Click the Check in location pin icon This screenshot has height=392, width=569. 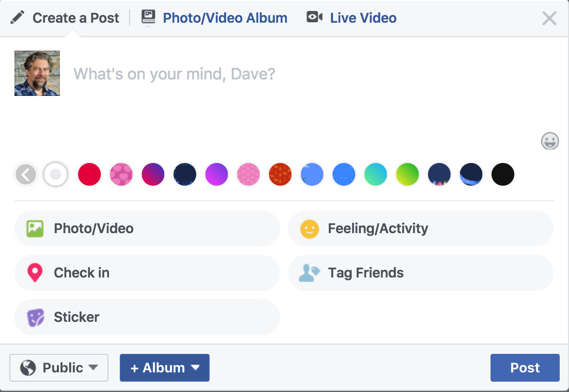(x=35, y=273)
